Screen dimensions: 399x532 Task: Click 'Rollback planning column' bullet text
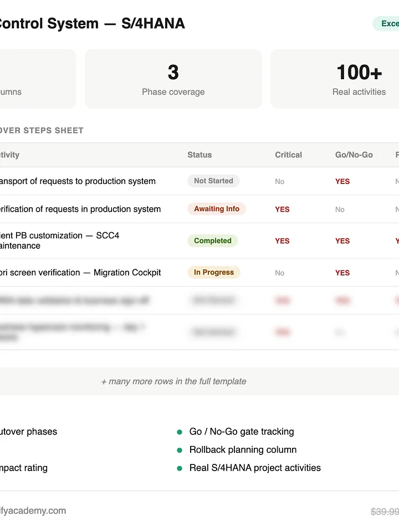click(x=243, y=449)
